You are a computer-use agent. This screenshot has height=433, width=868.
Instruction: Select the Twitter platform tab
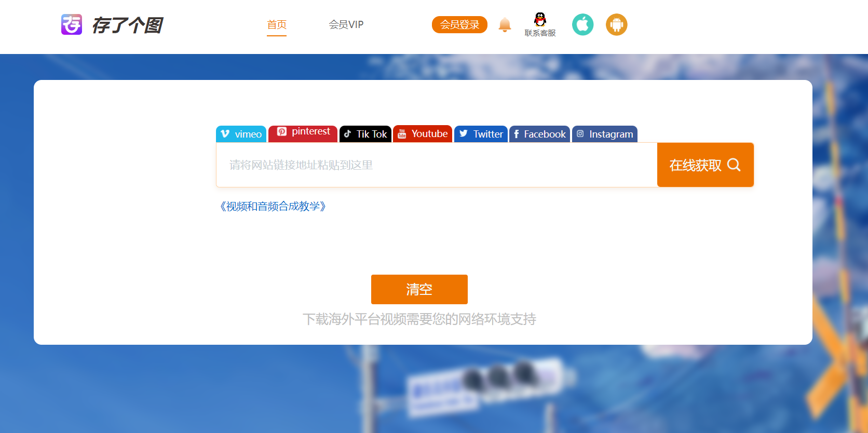click(481, 134)
